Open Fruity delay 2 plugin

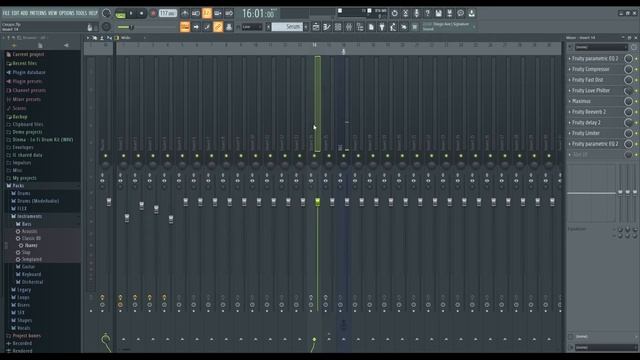point(586,122)
